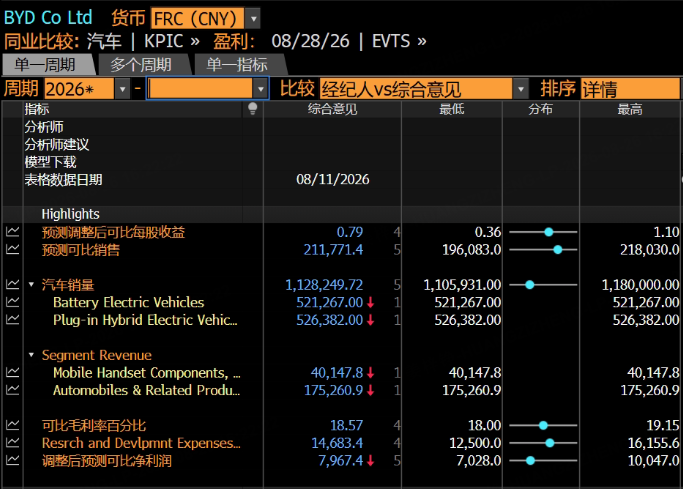Image resolution: width=683 pixels, height=489 pixels.
Task: Collapse the 汽车销量 group
Action: 31,285
